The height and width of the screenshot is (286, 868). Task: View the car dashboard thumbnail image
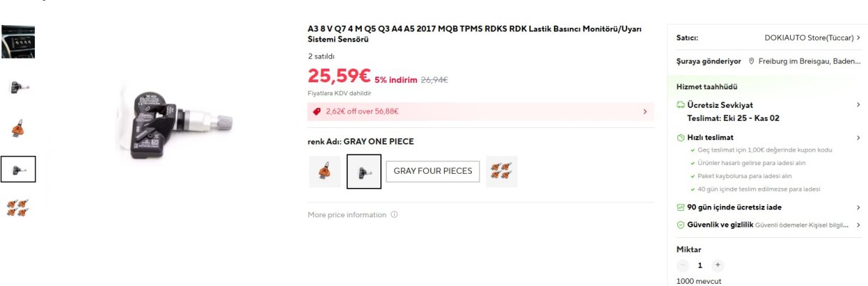click(18, 41)
